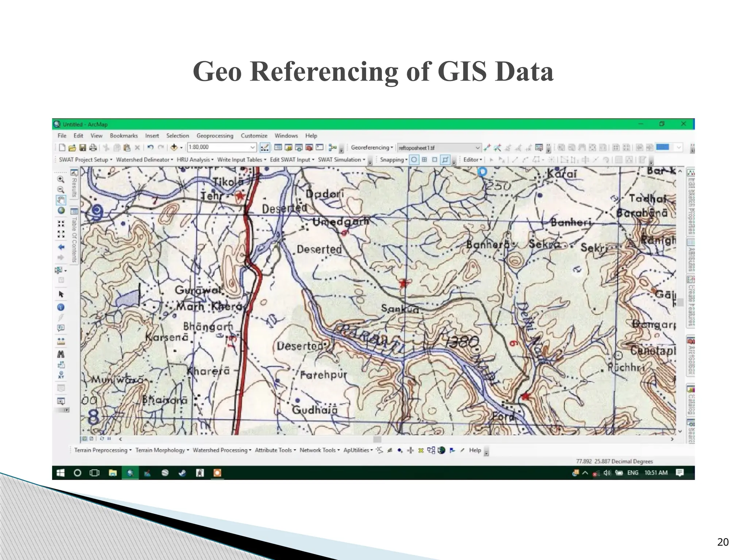Click the Full Extent globe icon
The width and height of the screenshot is (747, 560).
tap(61, 210)
